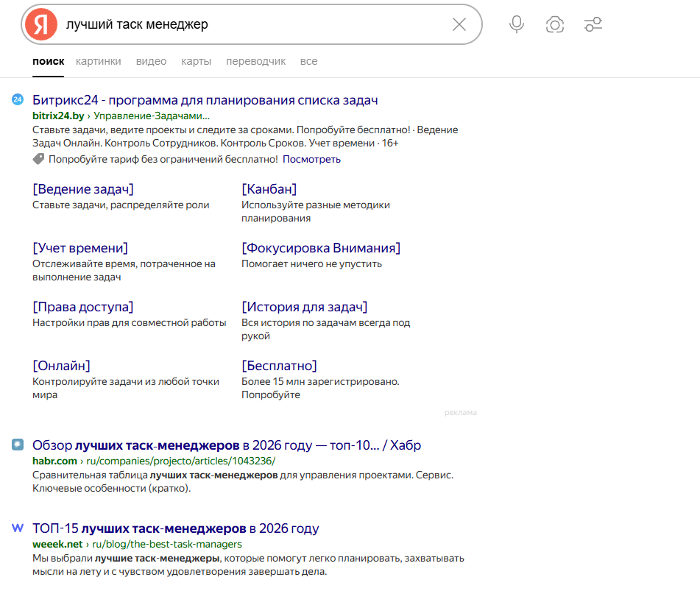Switch to the 'видео' tab
This screenshot has width=700, height=591.
click(151, 62)
